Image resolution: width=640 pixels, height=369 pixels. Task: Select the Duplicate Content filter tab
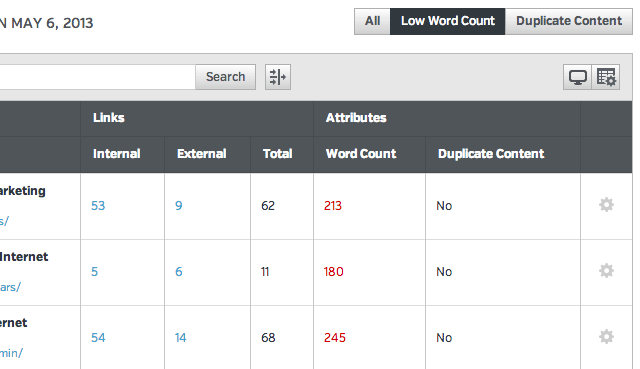click(569, 21)
